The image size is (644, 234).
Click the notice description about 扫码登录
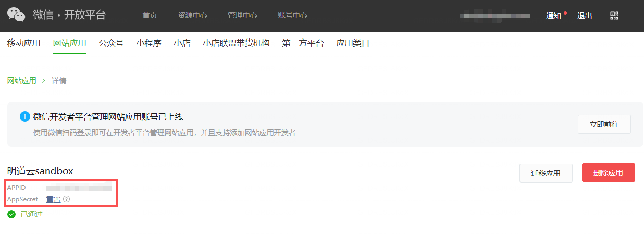coord(164,133)
